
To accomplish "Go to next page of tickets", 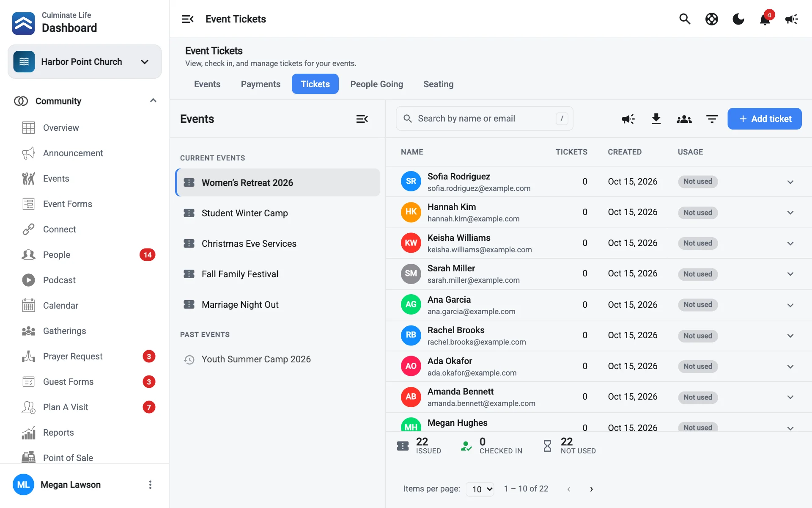I will pyautogui.click(x=591, y=489).
